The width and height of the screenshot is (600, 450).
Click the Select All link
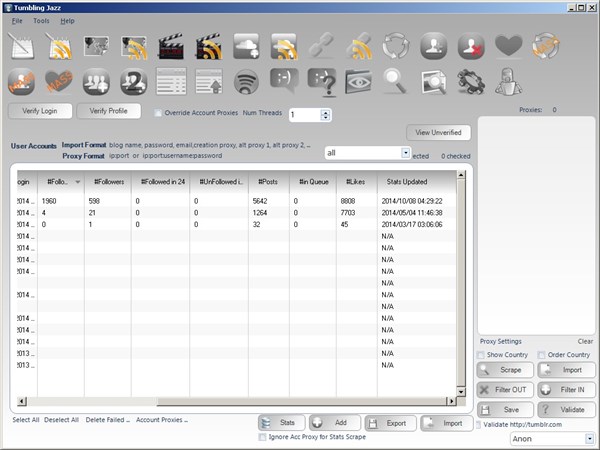[x=26, y=420]
